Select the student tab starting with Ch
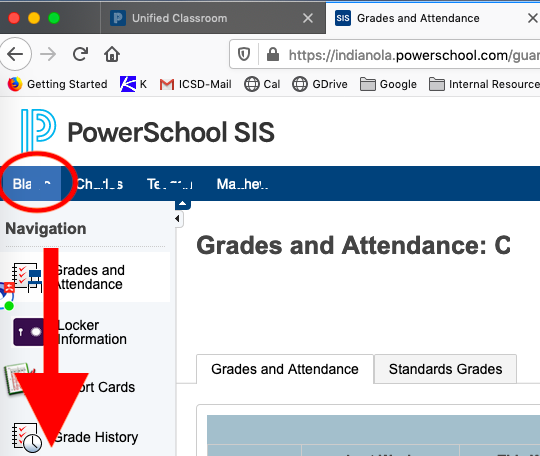Image resolution: width=540 pixels, height=456 pixels. (x=99, y=184)
